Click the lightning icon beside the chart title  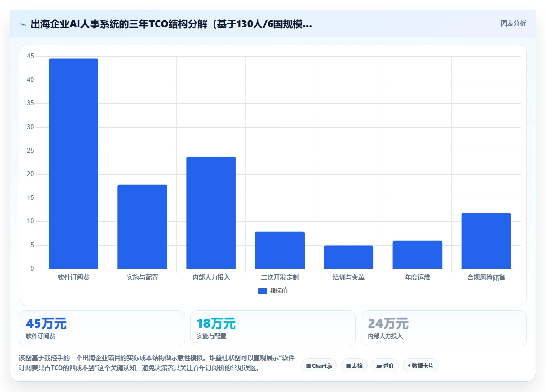[x=23, y=24]
